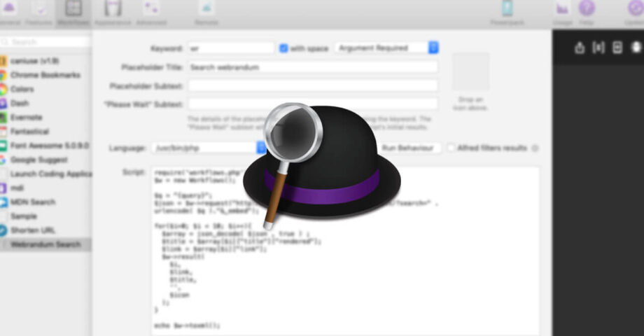Select the Webrandum Search workflow

coord(45,244)
